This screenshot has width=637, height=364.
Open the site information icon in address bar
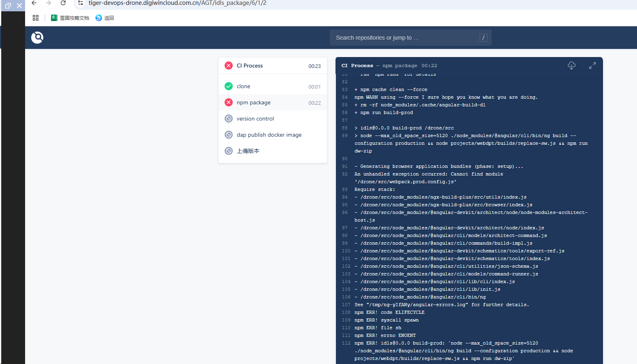[x=81, y=3]
